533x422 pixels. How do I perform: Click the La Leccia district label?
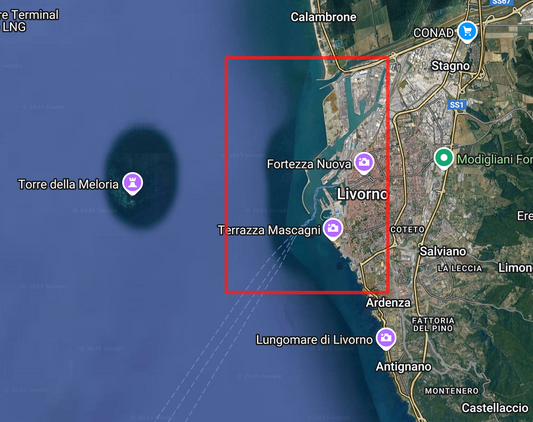tap(460, 268)
